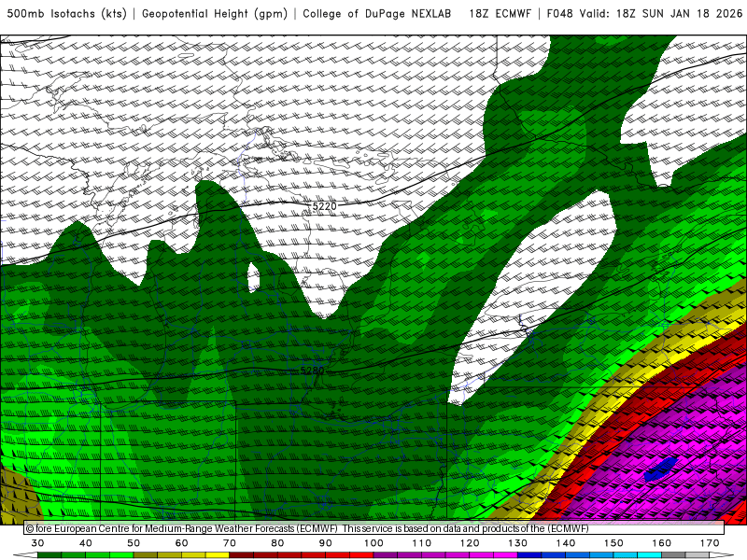Click the 5220 height contour label

pos(324,206)
